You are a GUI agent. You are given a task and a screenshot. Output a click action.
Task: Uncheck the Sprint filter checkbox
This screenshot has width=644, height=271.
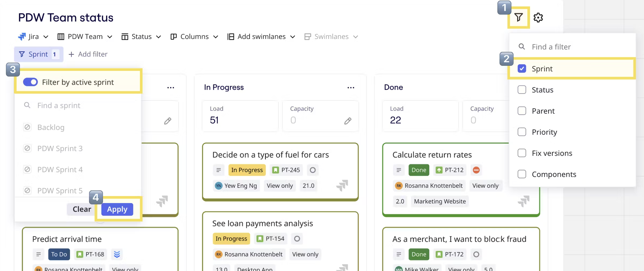click(x=522, y=69)
